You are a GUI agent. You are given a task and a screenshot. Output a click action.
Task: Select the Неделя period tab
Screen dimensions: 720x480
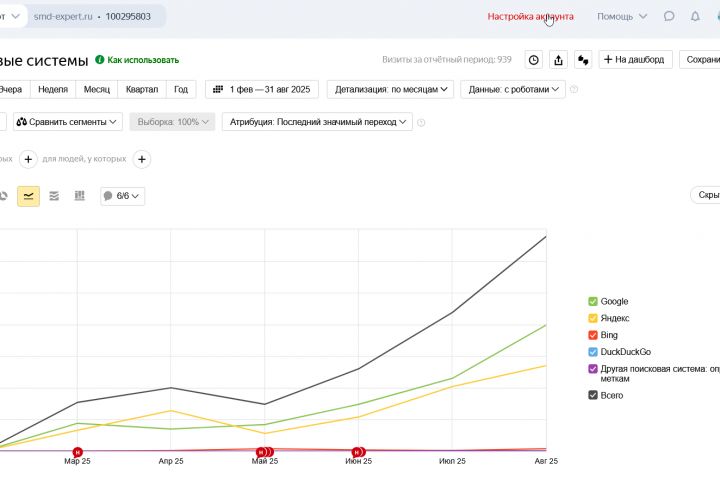pyautogui.click(x=53, y=90)
